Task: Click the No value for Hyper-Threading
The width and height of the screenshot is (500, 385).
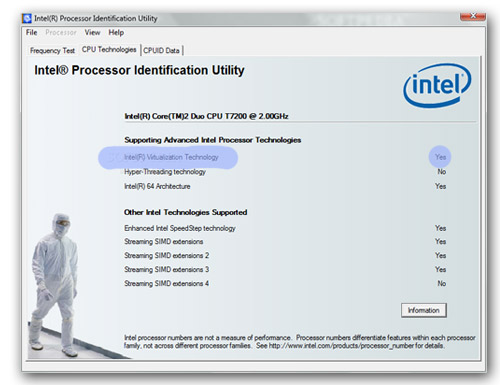Action: pos(442,172)
